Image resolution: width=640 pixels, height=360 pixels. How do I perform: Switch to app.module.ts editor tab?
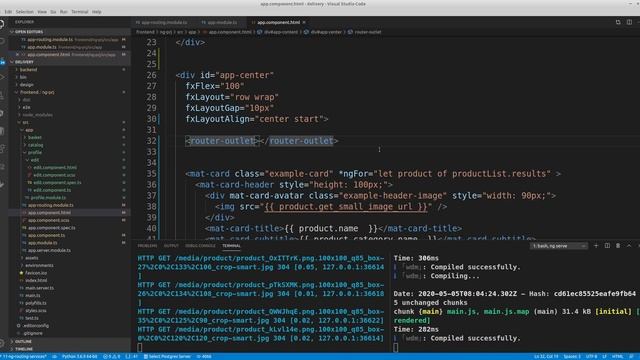[x=222, y=22]
